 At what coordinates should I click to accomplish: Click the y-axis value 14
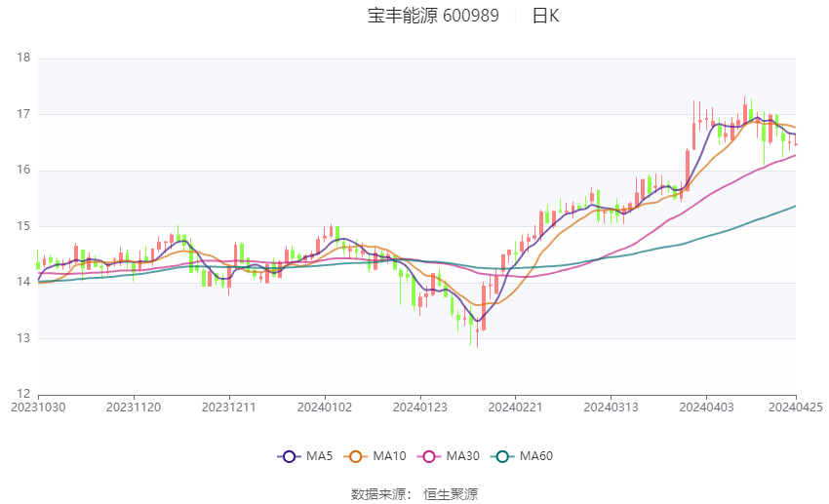pyautogui.click(x=23, y=282)
